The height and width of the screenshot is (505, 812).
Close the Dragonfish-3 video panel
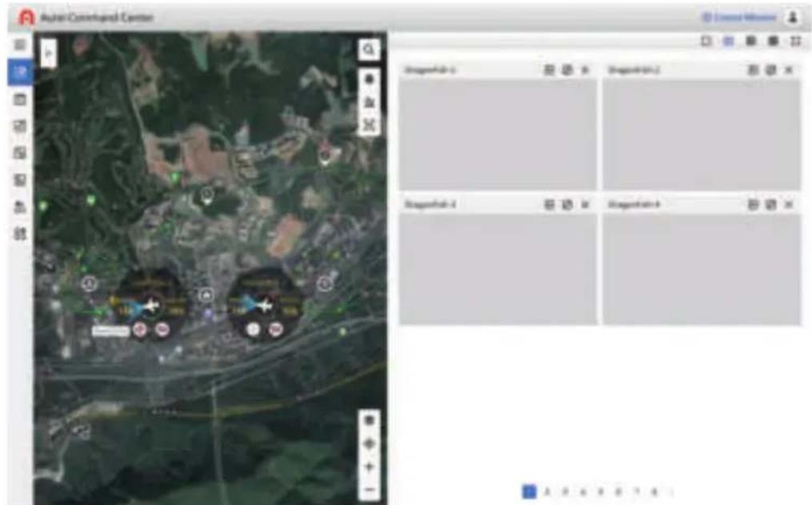[585, 205]
